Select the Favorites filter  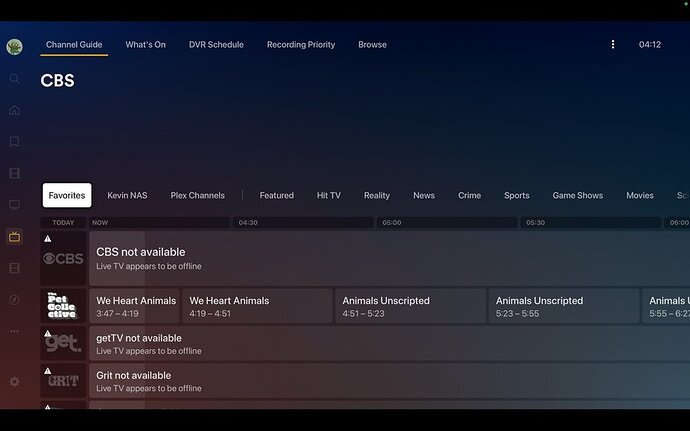click(x=67, y=195)
